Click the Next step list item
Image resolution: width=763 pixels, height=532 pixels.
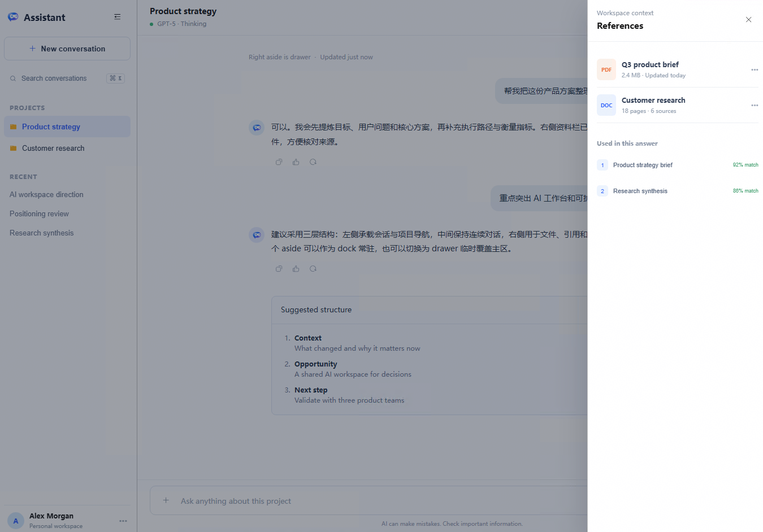pyautogui.click(x=344, y=395)
